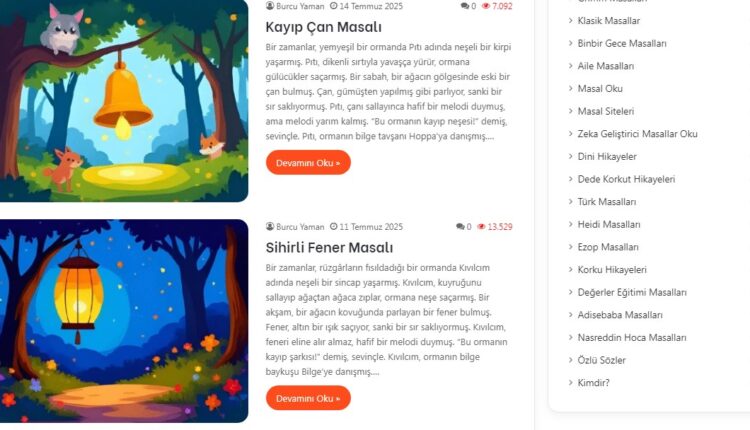Click the comments icon on the Kayıp Çan Masalı post
Viewport: 750px width, 430px height.
tap(465, 6)
